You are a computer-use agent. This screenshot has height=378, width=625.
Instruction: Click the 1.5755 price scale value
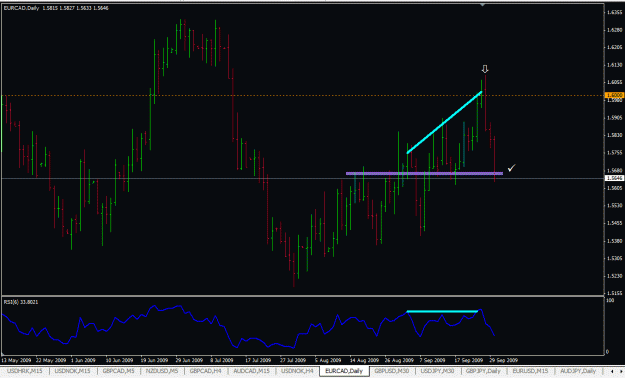(x=615, y=153)
